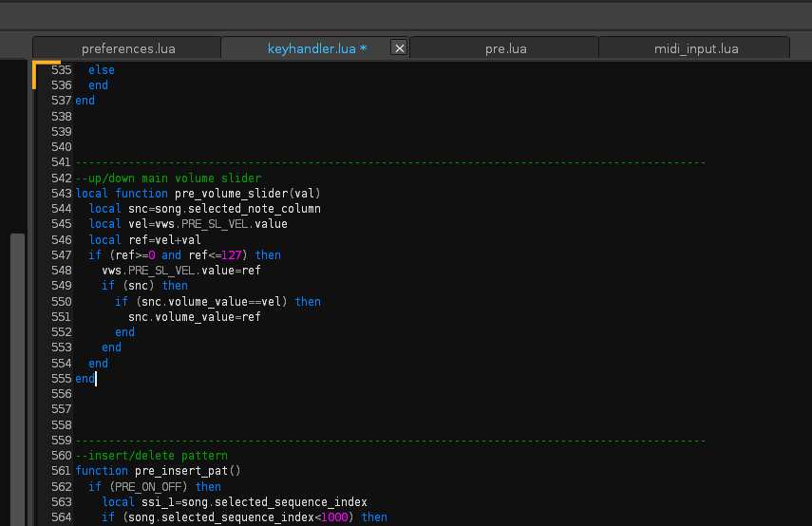Click on 'snc.volume_value=ref' on line 551
This screenshot has width=812, height=526.
[194, 317]
